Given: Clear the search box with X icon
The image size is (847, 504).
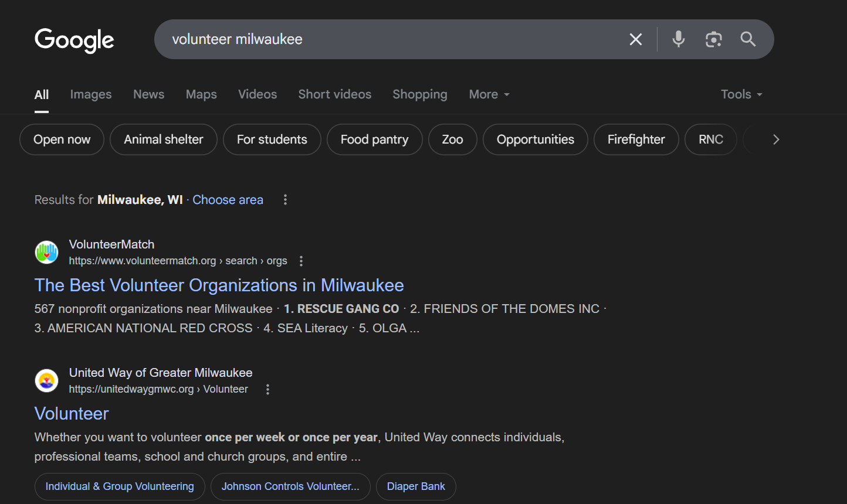Looking at the screenshot, I should click(x=636, y=39).
